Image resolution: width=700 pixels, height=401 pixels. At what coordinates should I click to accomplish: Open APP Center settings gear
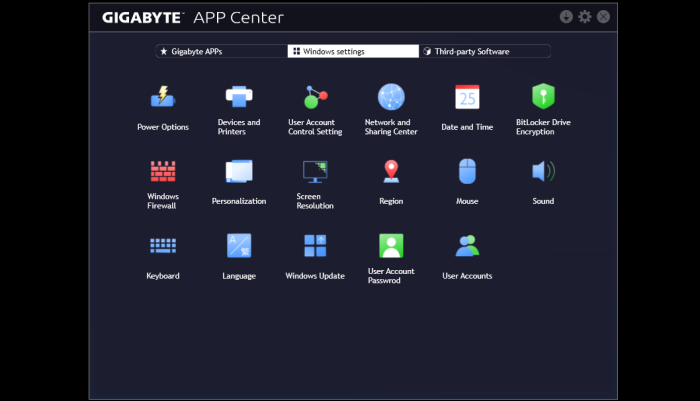(585, 17)
